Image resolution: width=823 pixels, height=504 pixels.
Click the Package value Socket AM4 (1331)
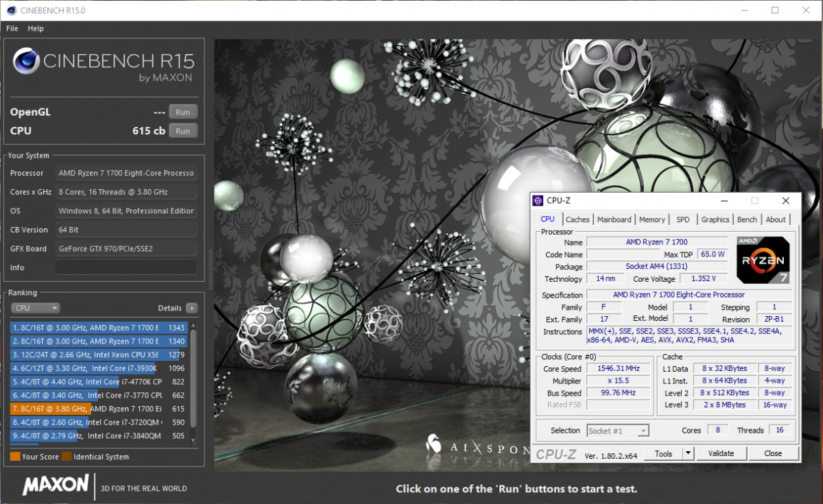pos(656,266)
